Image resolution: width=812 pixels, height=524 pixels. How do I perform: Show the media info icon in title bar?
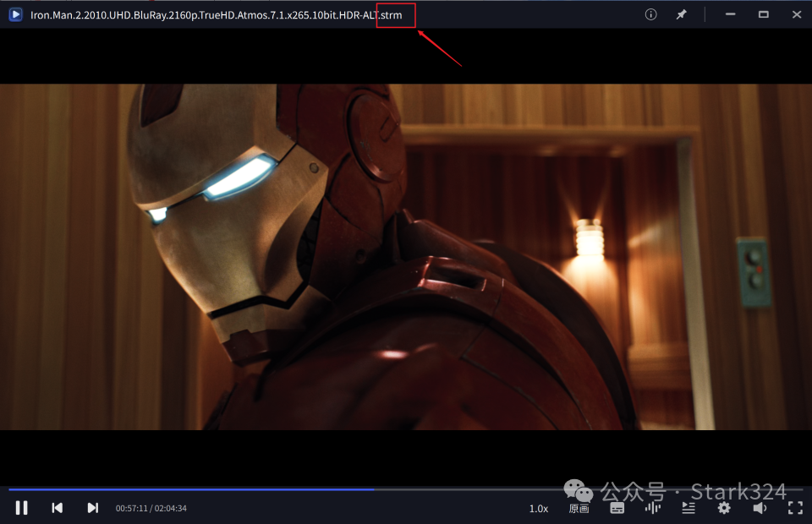651,14
